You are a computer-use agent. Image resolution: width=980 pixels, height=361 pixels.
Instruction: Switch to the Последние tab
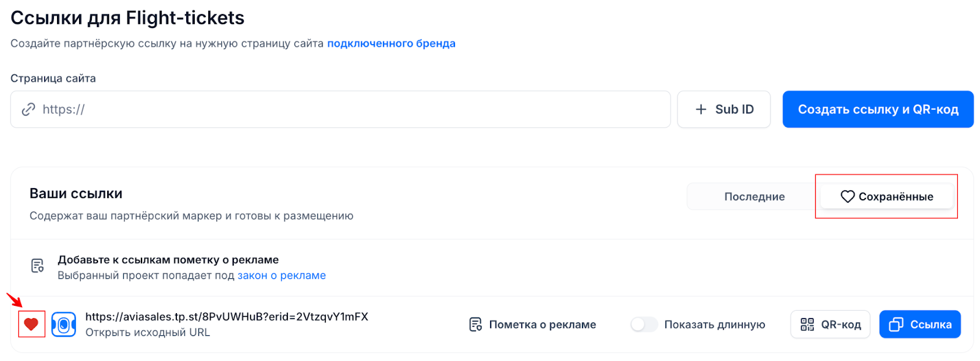pyautogui.click(x=754, y=197)
